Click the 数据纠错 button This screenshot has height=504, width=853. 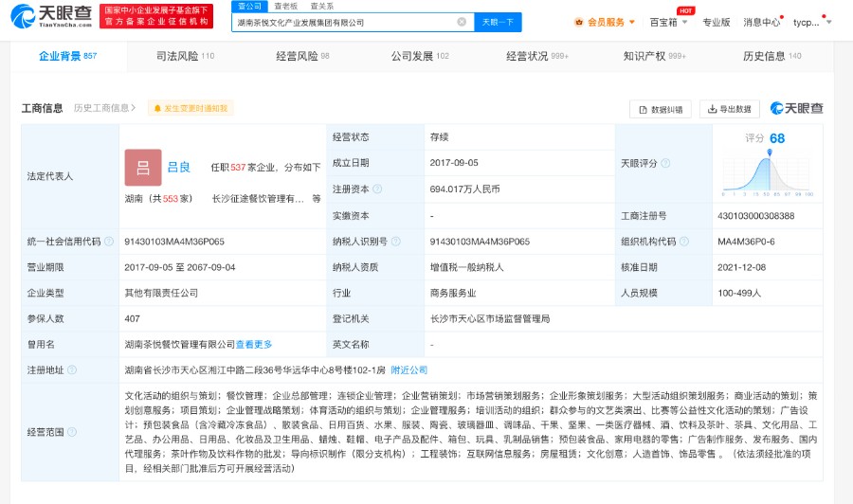pos(661,109)
